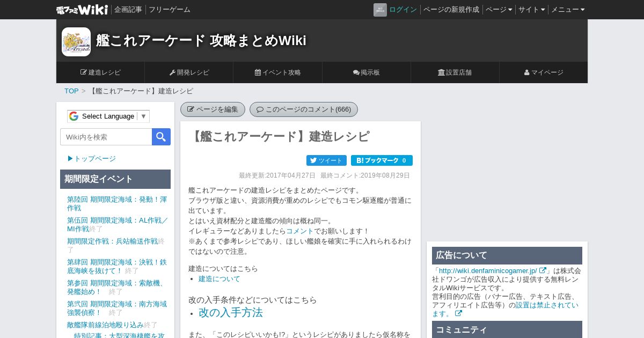This screenshot has width=644, height=338.
Task: Open the 建造レシピ navigation tab
Action: tap(100, 72)
